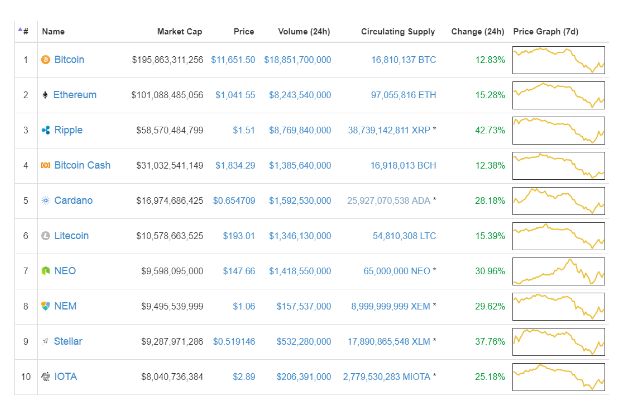
Task: Click supply 97,055,816 ETH
Action: pyautogui.click(x=404, y=95)
